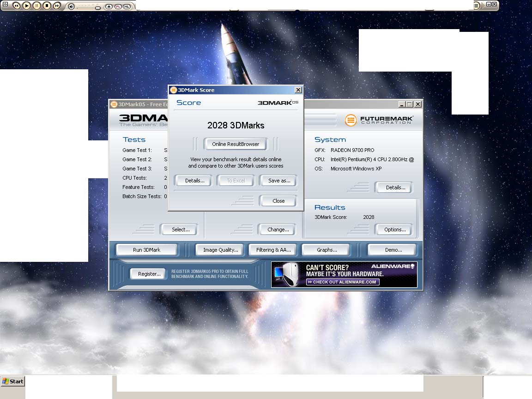The image size is (532, 399).
Task: Minimize the media player bar
Action: pos(489,5)
